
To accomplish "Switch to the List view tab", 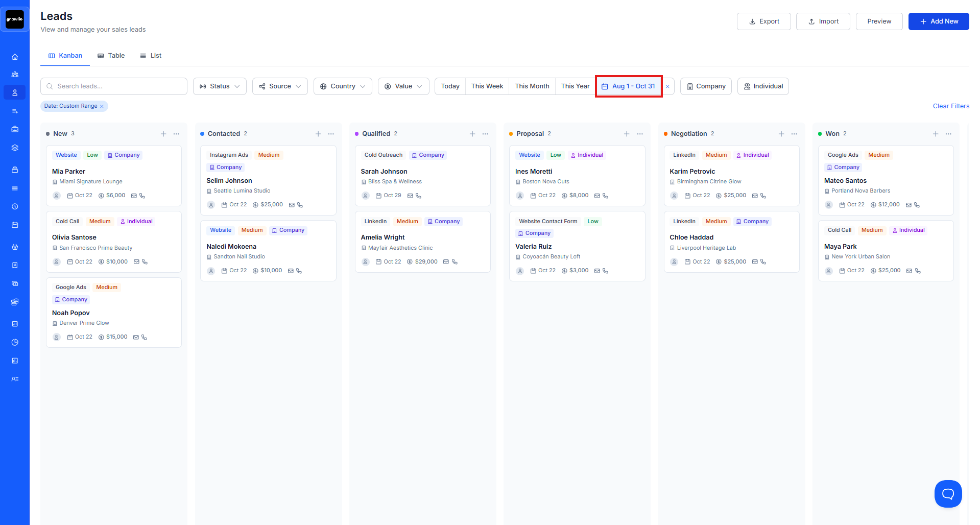I will (151, 56).
